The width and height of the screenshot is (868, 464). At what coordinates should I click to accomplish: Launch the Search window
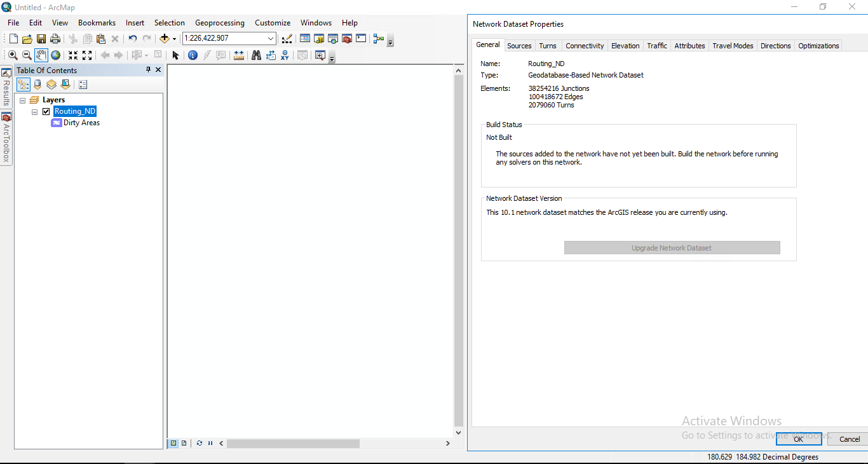click(333, 39)
